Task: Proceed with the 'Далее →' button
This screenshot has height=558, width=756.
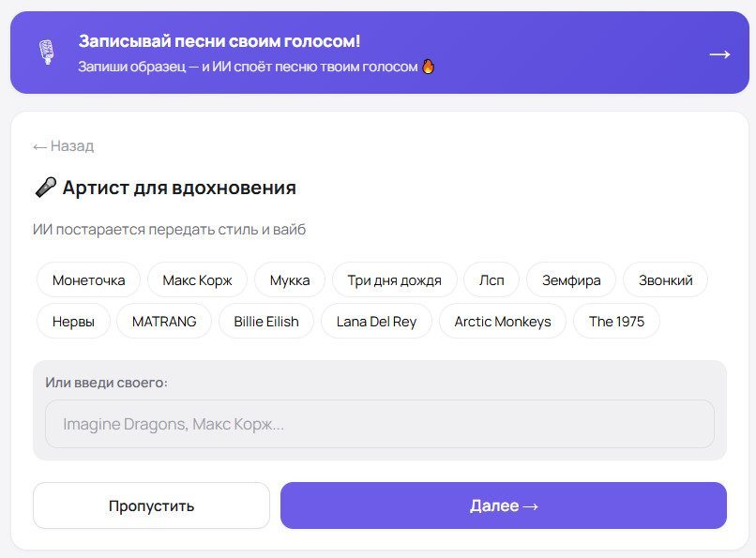Action: (x=504, y=505)
